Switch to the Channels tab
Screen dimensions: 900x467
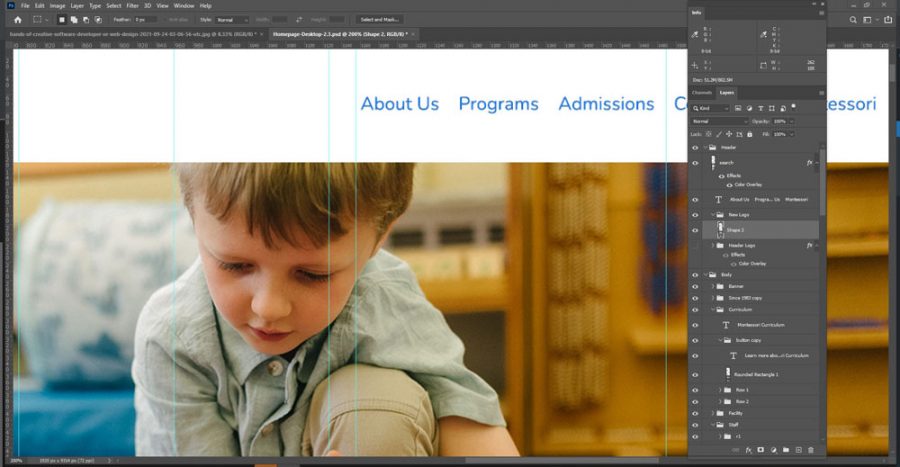701,92
